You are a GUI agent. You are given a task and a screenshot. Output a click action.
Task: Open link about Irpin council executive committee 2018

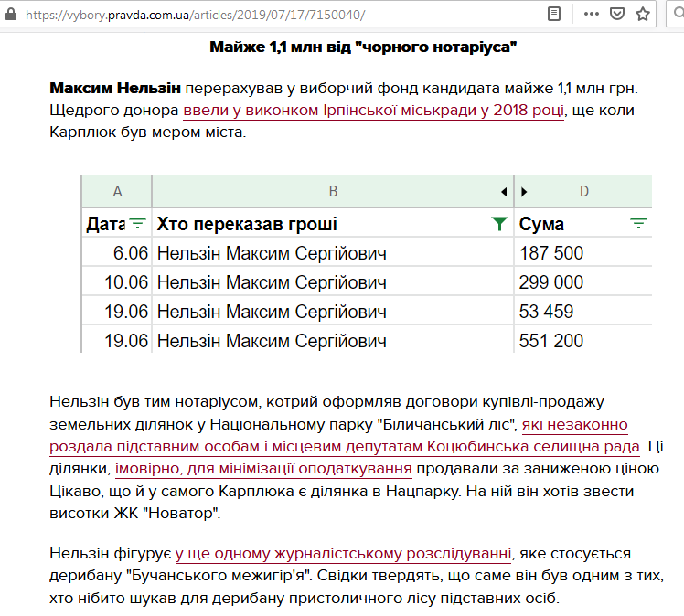pyautogui.click(x=374, y=111)
